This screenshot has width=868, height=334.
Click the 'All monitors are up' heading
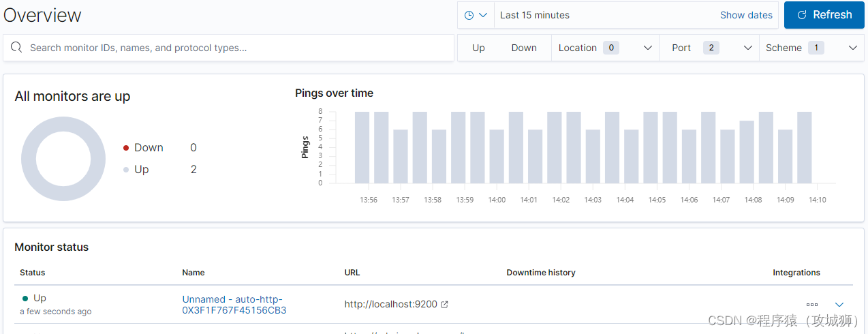pyautogui.click(x=72, y=96)
